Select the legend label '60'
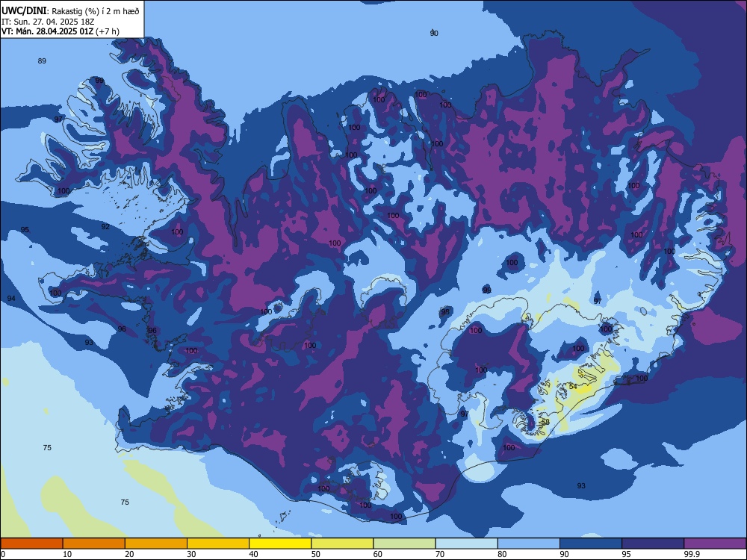This screenshot has width=747, height=560. pos(378,554)
